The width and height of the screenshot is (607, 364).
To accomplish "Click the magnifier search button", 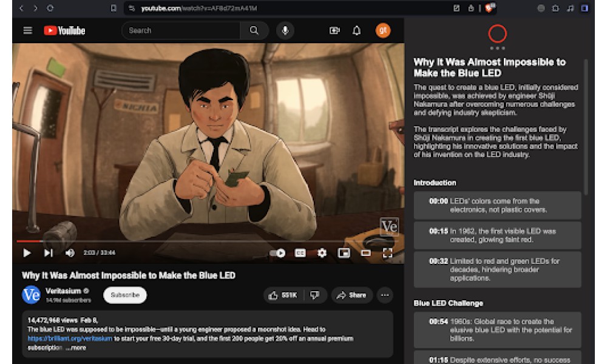I will click(254, 30).
